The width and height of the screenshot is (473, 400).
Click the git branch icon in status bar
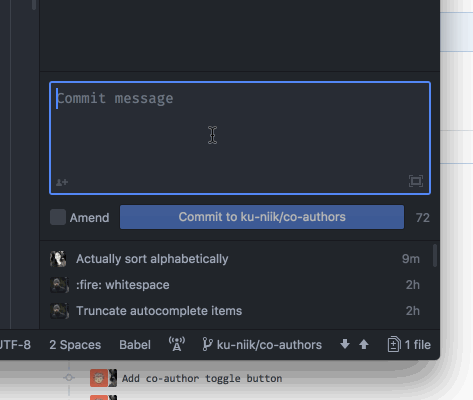[207, 344]
